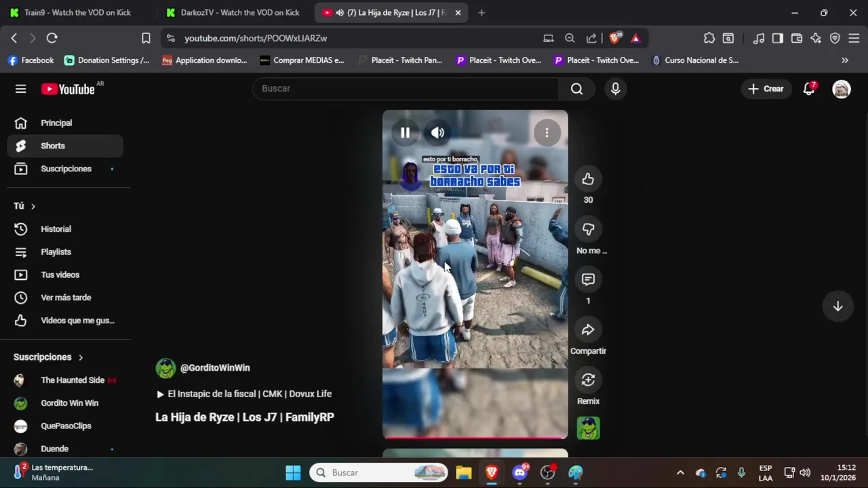Open Ver más tarde list
This screenshot has width=868, height=488.
[x=65, y=298]
